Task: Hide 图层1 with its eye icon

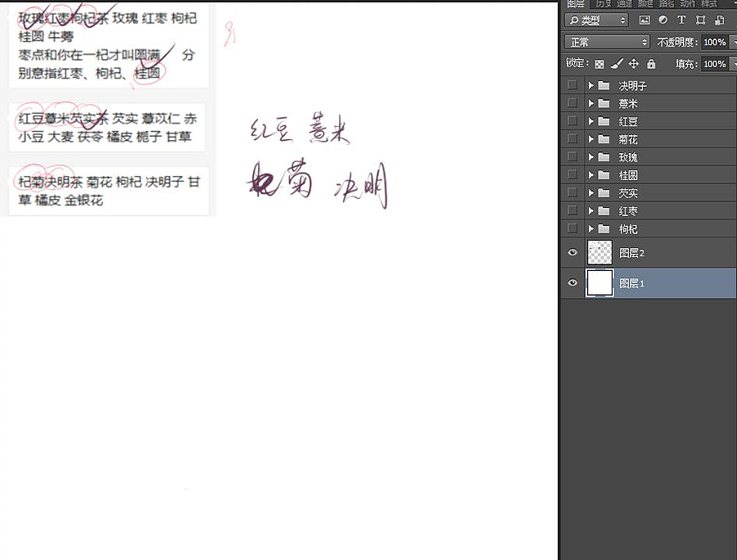Action: [x=572, y=282]
